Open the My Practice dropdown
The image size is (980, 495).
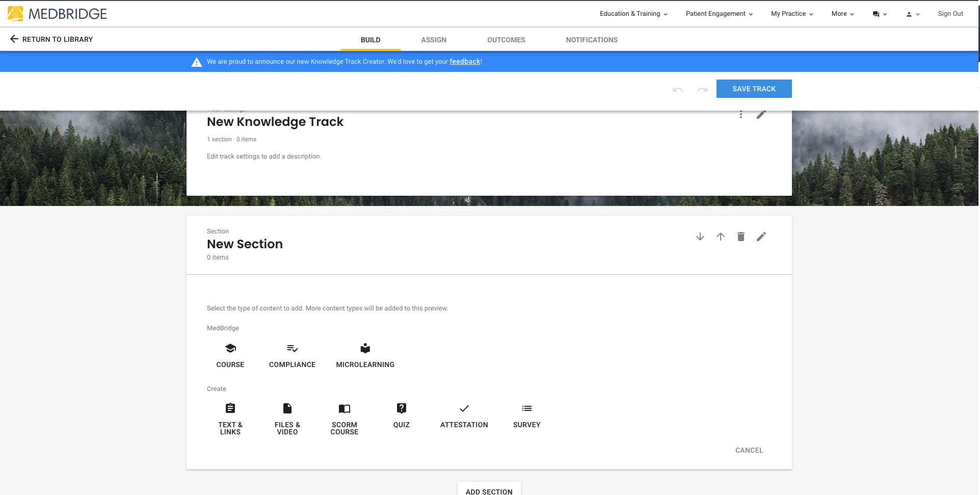[x=792, y=14]
